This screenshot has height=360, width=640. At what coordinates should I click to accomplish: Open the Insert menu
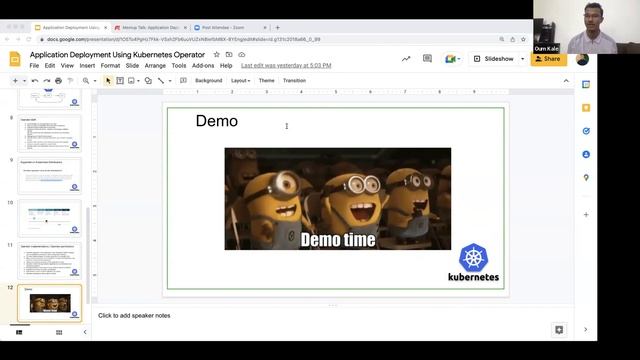tap(87, 65)
